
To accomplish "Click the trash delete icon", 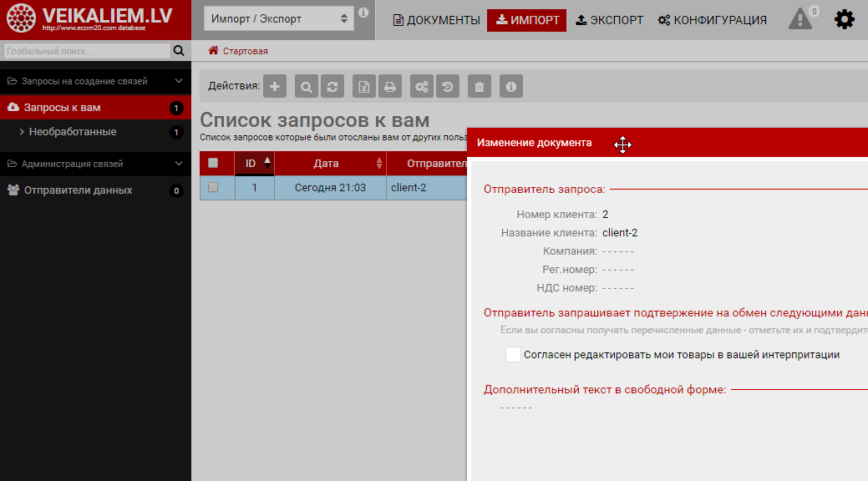I will click(479, 86).
